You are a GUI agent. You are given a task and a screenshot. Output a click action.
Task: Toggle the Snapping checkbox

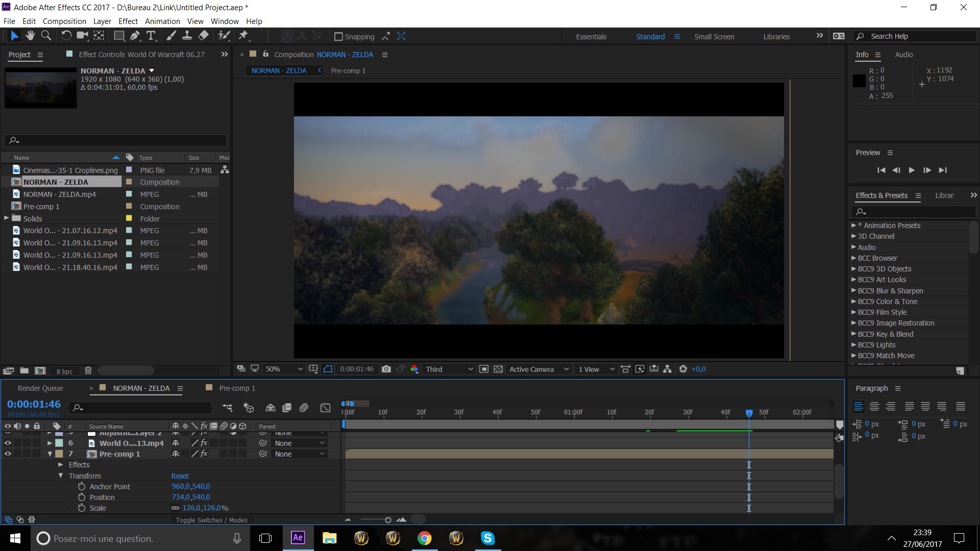[338, 37]
